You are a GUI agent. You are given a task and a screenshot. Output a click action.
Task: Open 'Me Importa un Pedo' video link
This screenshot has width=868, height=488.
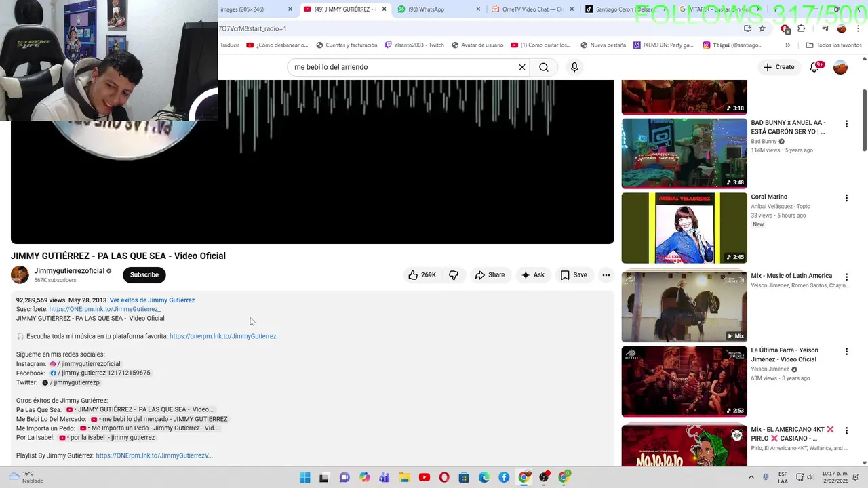(149, 428)
